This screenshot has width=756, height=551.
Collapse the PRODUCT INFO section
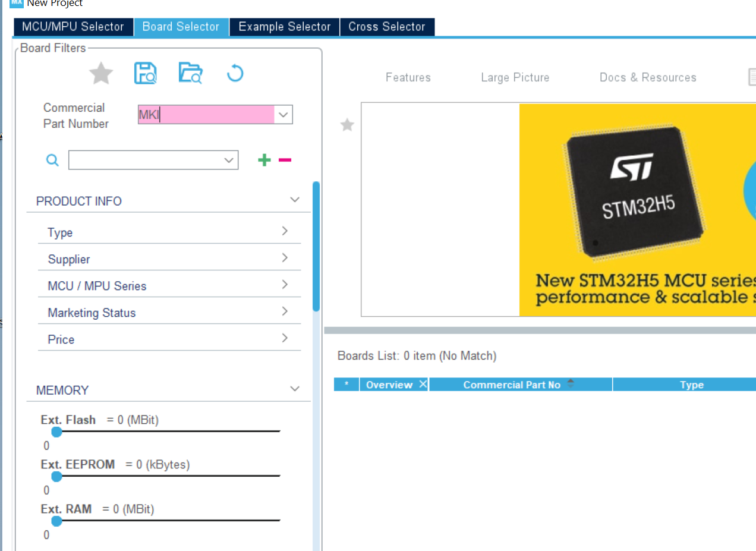[x=294, y=200]
